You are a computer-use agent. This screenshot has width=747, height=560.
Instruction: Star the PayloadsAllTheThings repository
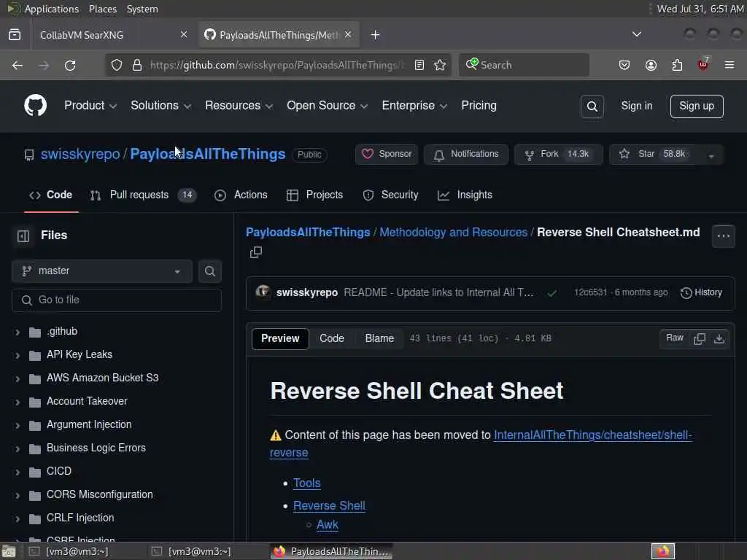654,155
